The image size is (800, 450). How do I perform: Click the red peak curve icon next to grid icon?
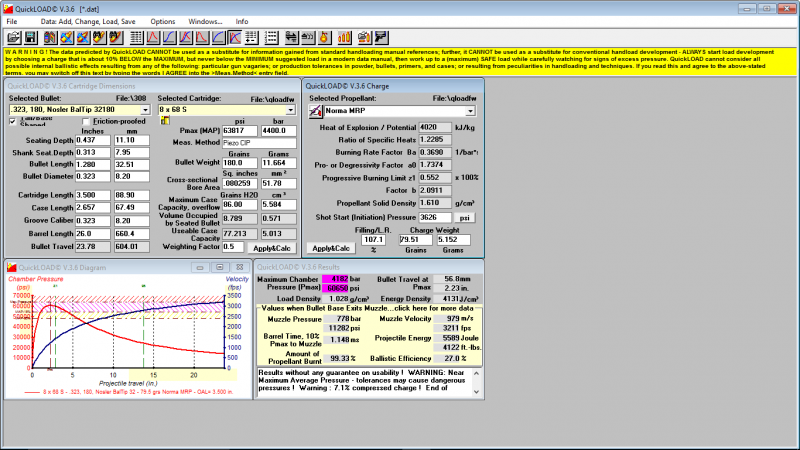click(153, 37)
